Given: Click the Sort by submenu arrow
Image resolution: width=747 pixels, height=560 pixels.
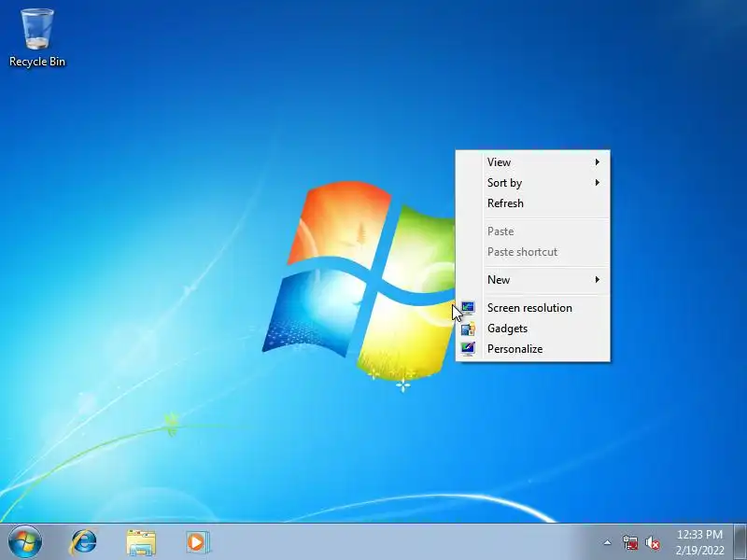Looking at the screenshot, I should pyautogui.click(x=597, y=183).
